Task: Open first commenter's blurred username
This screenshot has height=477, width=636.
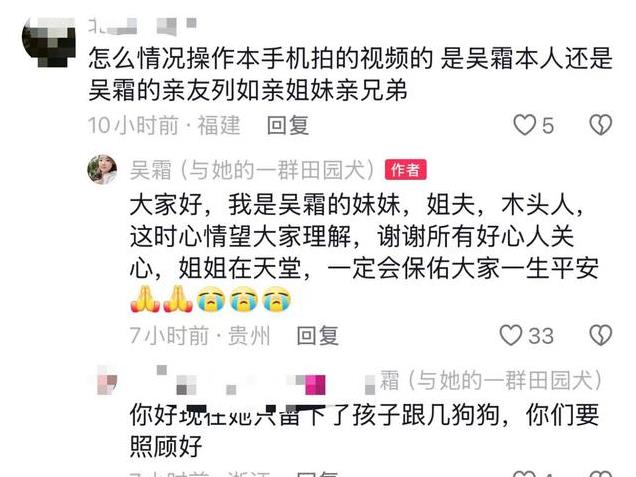Action: [143, 25]
